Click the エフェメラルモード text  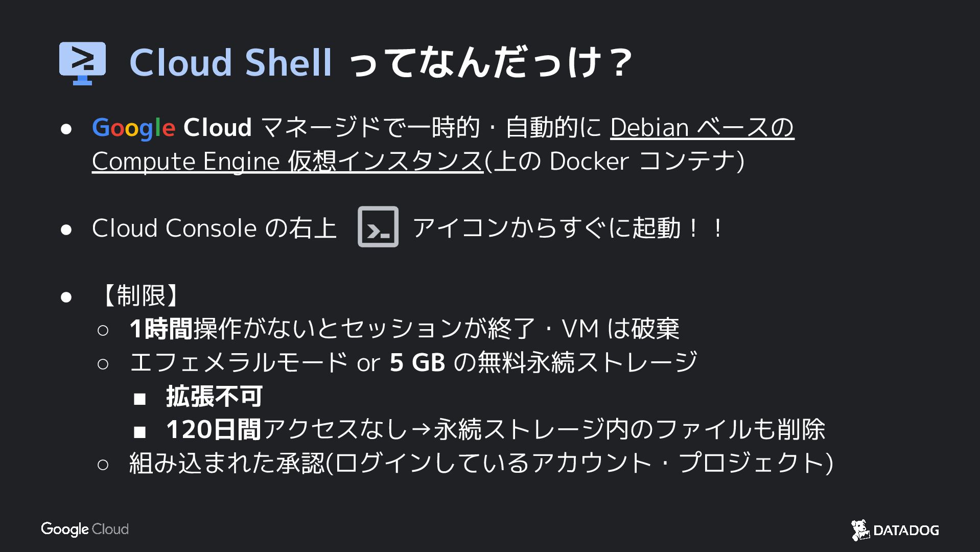coord(239,362)
